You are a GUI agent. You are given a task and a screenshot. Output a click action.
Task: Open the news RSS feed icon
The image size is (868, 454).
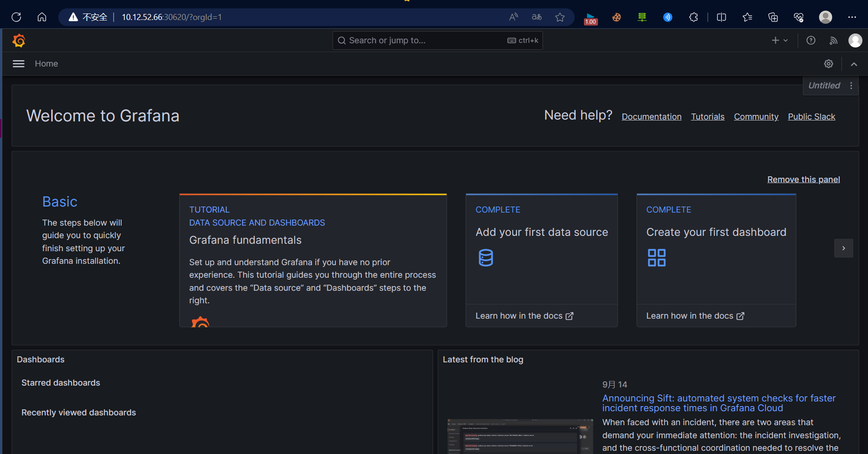834,40
